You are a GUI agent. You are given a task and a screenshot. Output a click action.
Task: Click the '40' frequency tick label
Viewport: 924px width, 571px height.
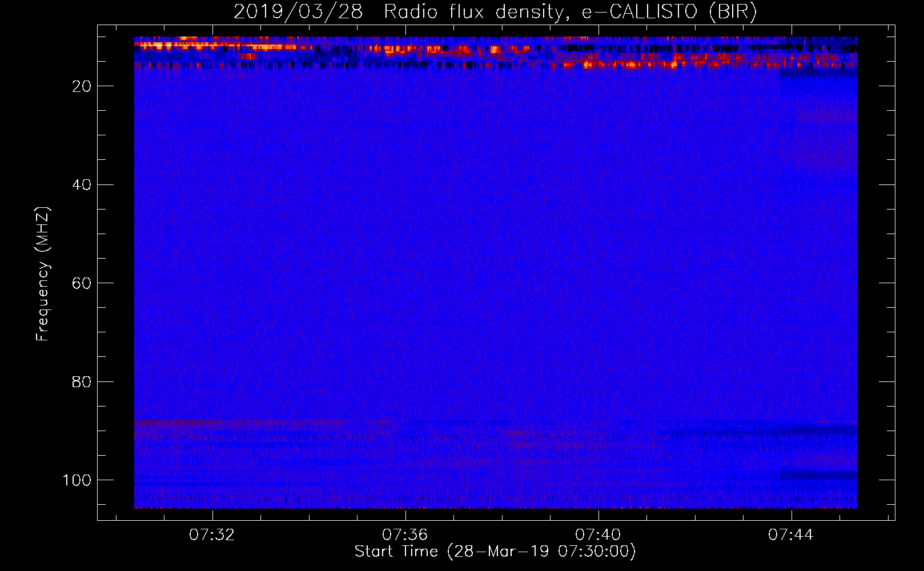[x=82, y=185]
